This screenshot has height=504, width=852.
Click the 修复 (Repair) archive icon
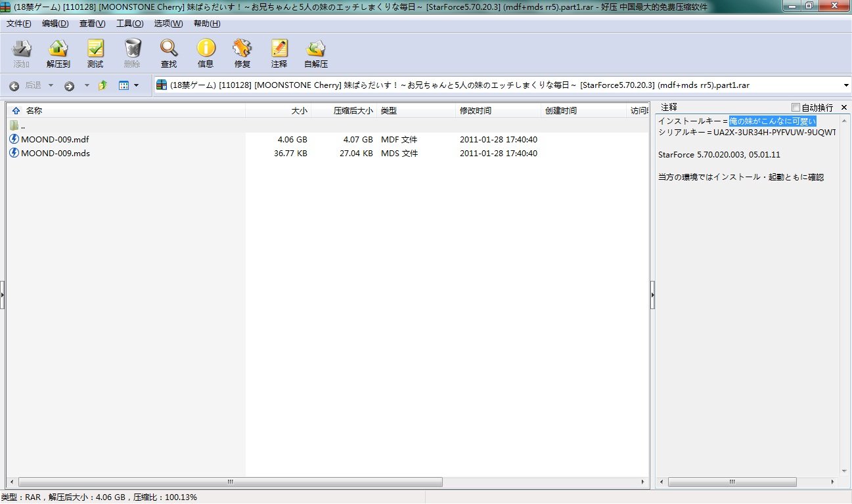(x=242, y=53)
